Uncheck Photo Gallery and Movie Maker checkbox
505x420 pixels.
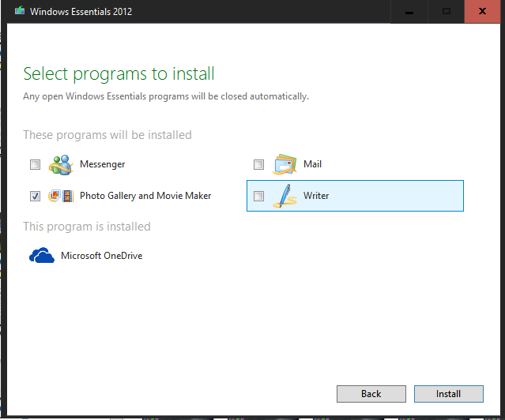pyautogui.click(x=35, y=196)
